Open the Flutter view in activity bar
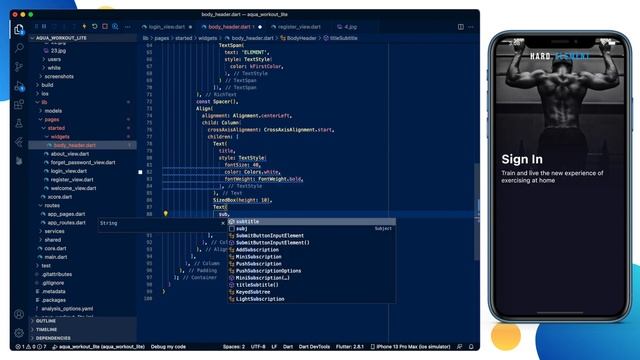The height and width of the screenshot is (360, 640). point(19,142)
